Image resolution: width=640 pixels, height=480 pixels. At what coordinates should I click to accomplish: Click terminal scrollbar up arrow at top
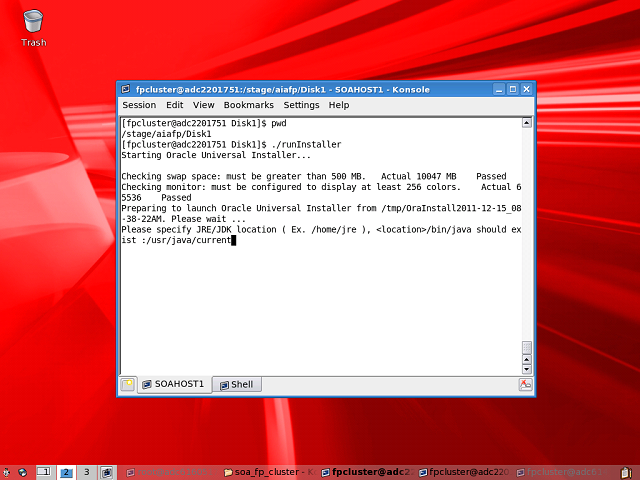tap(526, 123)
